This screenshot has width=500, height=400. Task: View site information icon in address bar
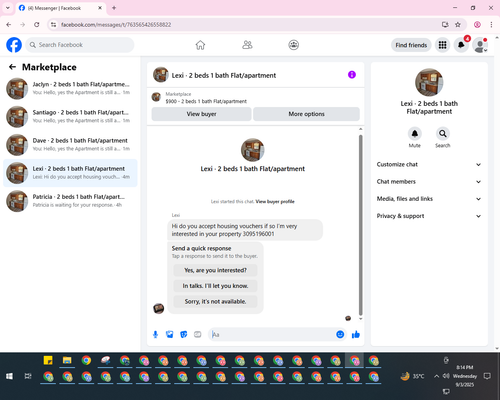click(53, 25)
